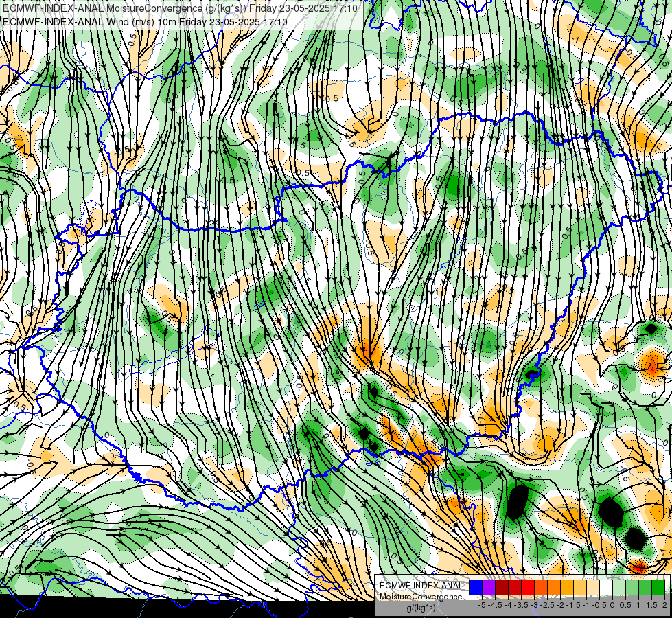The width and height of the screenshot is (672, 618).
Task: Click the blue swatch in the legend
Action: (476, 588)
